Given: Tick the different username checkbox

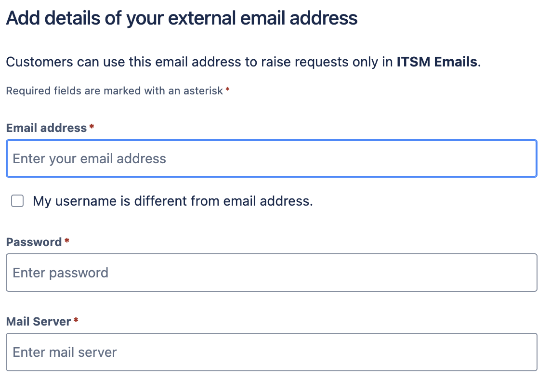Looking at the screenshot, I should tap(17, 201).
